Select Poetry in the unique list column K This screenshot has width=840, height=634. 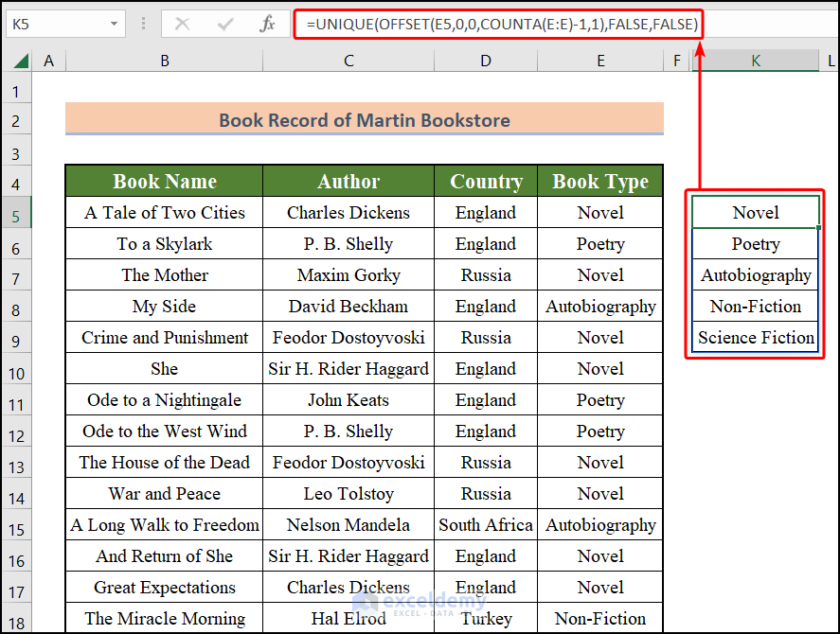[756, 243]
